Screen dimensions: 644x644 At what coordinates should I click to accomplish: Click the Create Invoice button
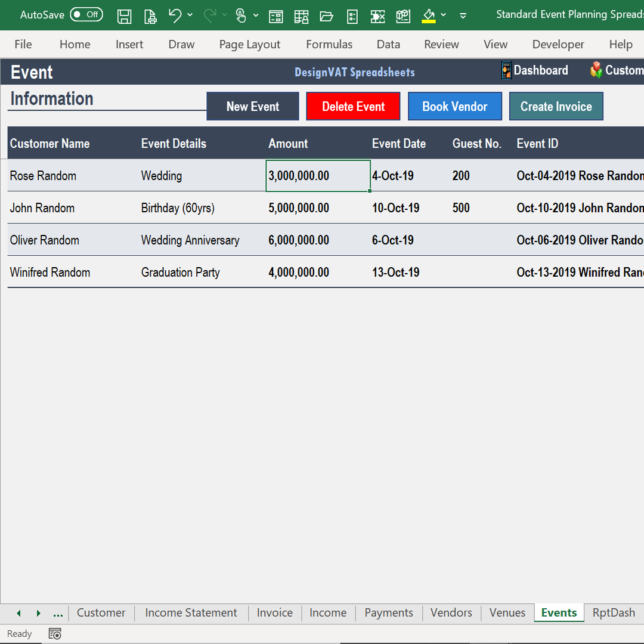click(556, 106)
